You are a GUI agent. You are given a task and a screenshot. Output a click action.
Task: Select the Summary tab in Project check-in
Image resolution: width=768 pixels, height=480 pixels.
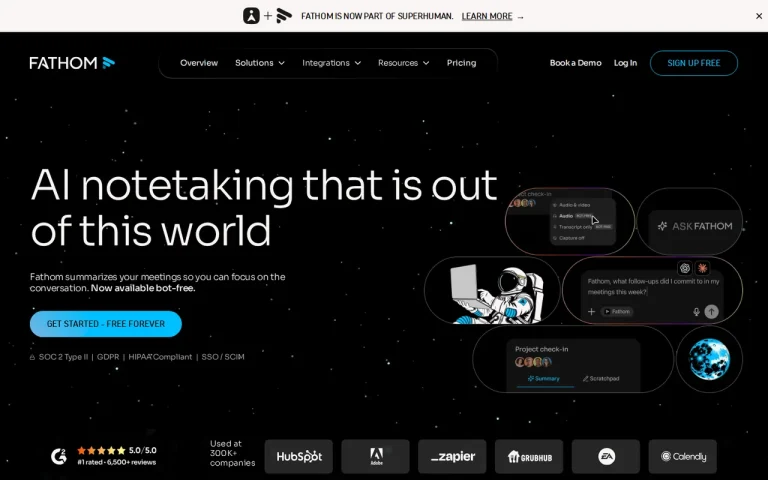coord(544,379)
